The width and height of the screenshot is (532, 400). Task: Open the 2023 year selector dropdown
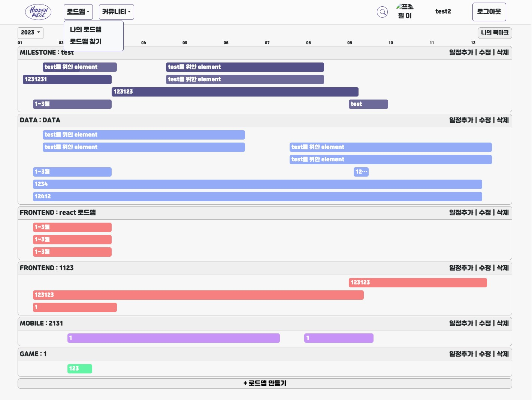[30, 33]
